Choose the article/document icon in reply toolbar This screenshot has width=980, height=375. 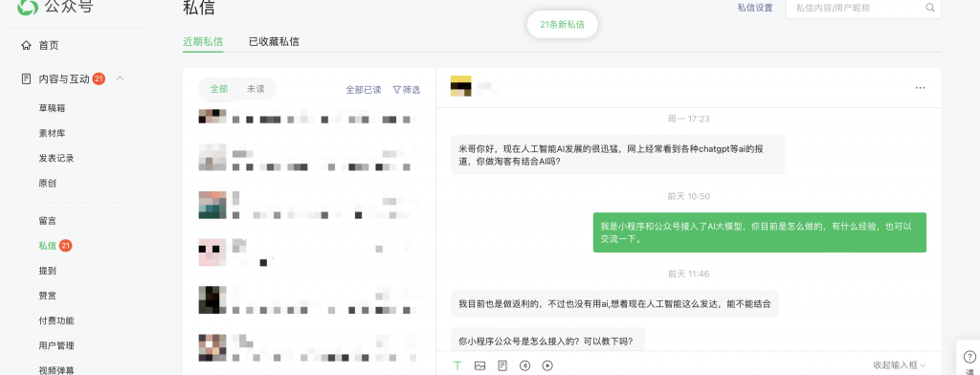[502, 365]
